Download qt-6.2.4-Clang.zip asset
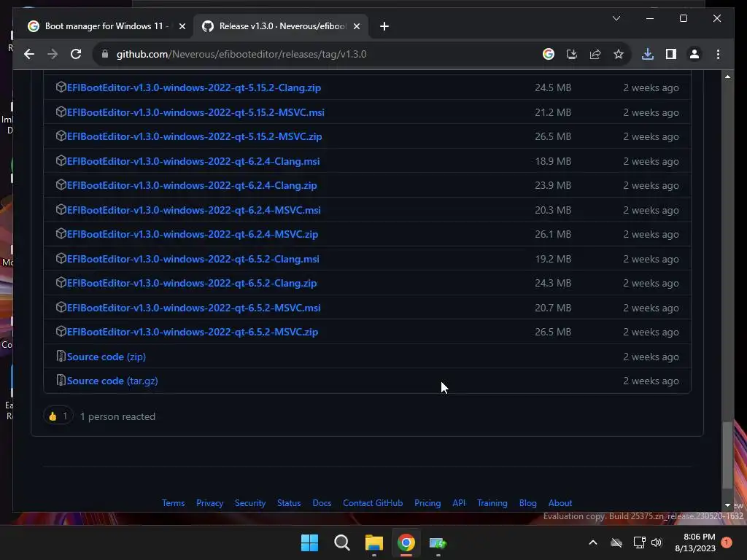This screenshot has height=560, width=747. pos(192,186)
